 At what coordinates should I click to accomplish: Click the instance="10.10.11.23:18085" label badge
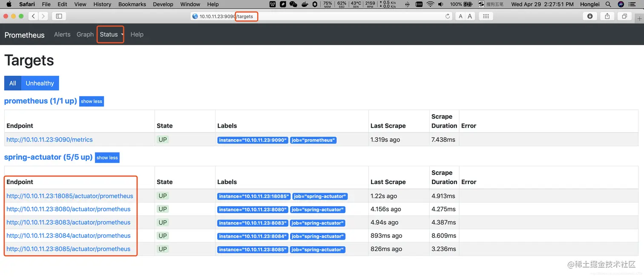(254, 196)
